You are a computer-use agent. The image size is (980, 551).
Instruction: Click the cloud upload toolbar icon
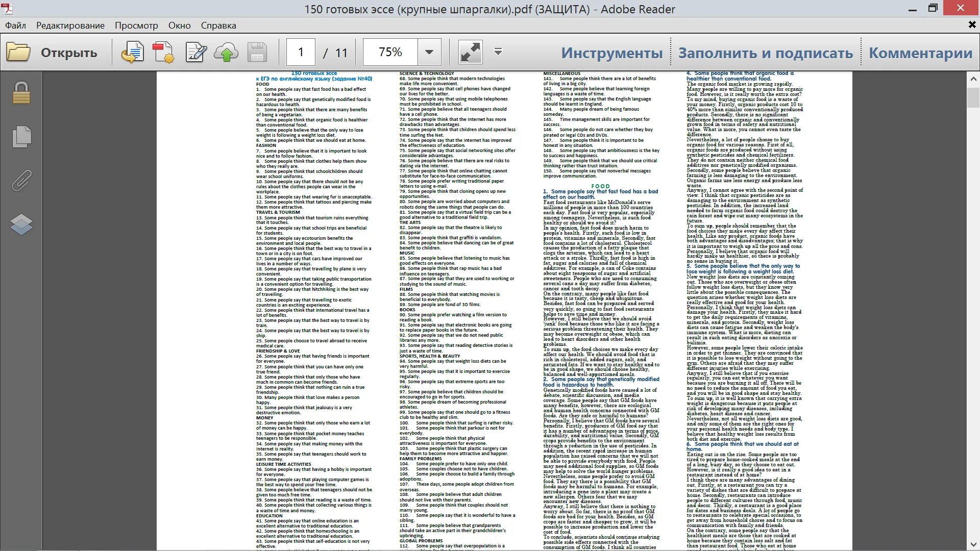226,53
